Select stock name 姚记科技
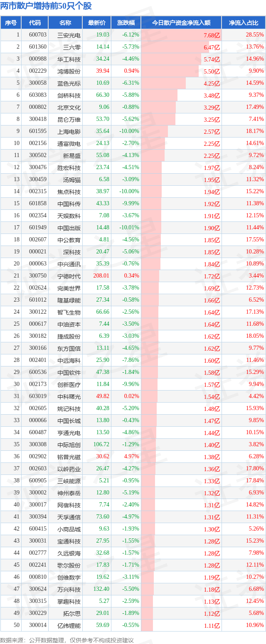Viewport: 266px width, 644px height. [69, 408]
